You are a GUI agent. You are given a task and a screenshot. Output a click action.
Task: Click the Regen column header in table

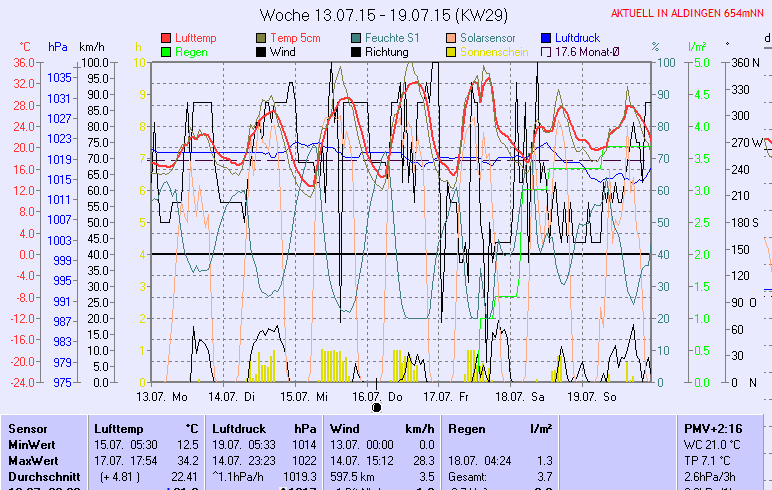point(469,428)
